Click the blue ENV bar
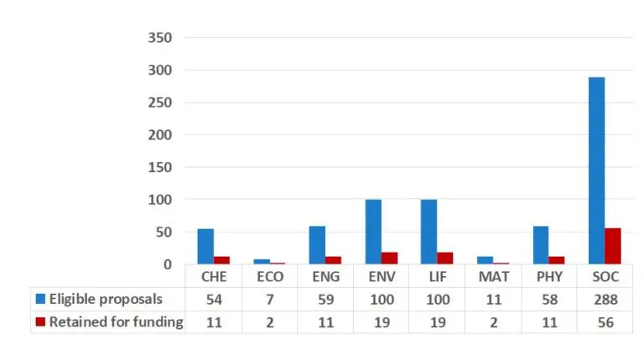The image size is (644, 345). click(x=372, y=232)
